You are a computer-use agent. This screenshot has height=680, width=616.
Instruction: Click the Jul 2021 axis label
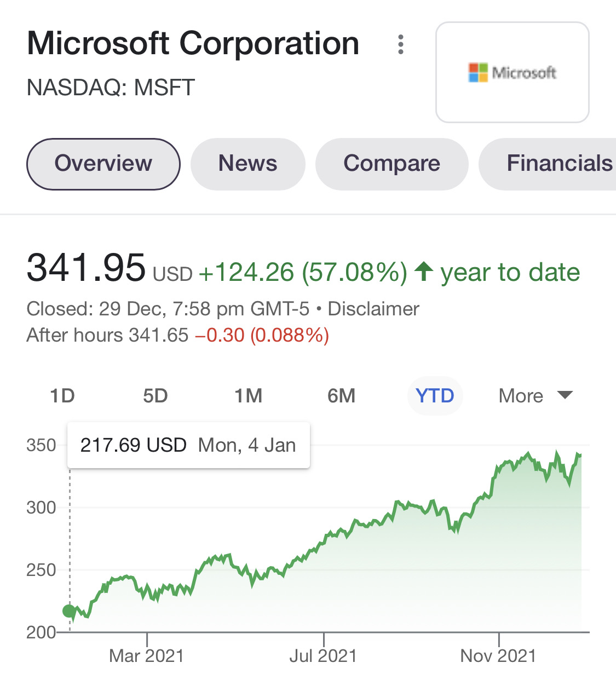tap(323, 656)
